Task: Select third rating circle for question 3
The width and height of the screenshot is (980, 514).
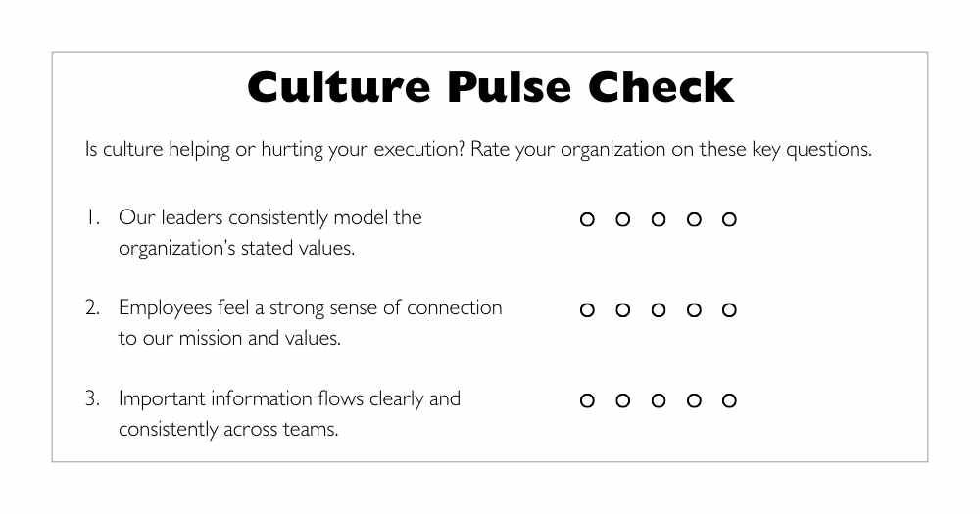Action: 659,400
